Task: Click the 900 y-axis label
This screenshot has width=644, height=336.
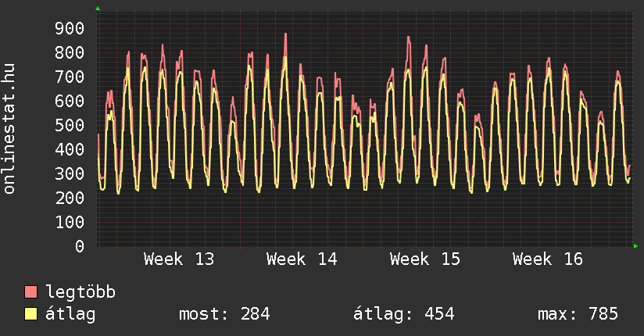Action: point(69,29)
